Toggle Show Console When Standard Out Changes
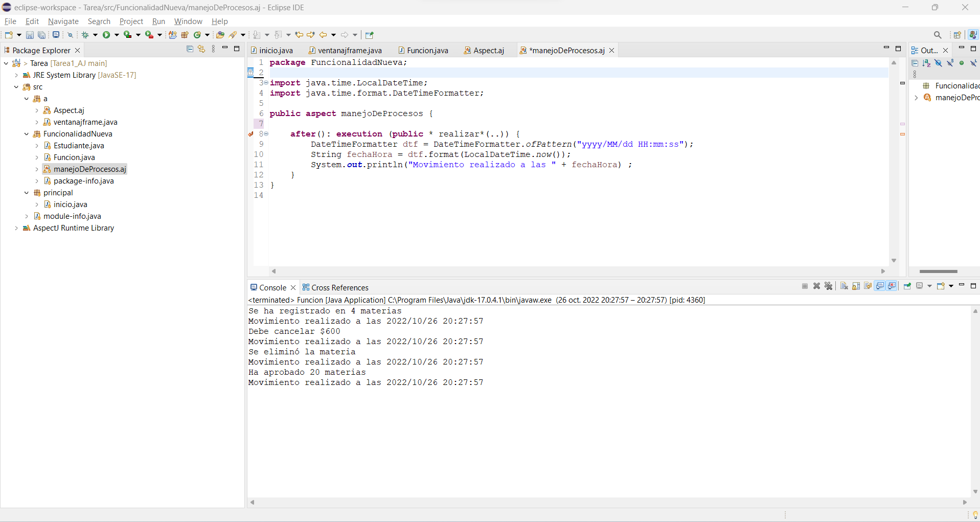 point(880,286)
